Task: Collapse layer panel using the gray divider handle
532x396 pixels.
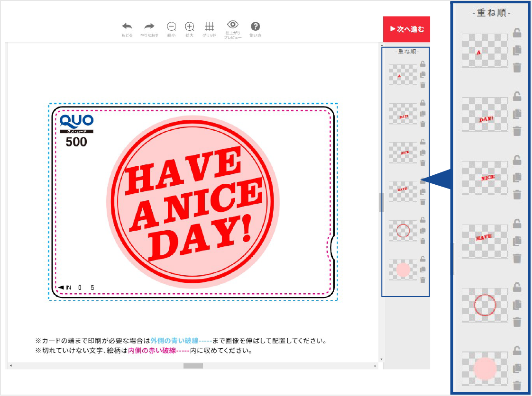Action: pos(381,203)
